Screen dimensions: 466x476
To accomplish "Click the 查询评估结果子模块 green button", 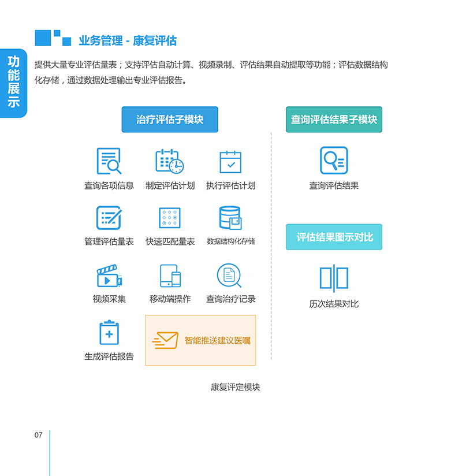I will [334, 120].
